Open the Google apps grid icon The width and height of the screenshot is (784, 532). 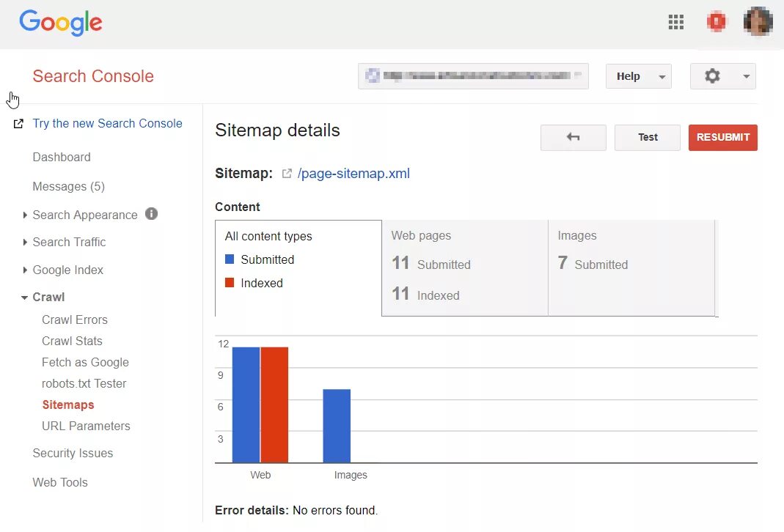pyautogui.click(x=676, y=22)
